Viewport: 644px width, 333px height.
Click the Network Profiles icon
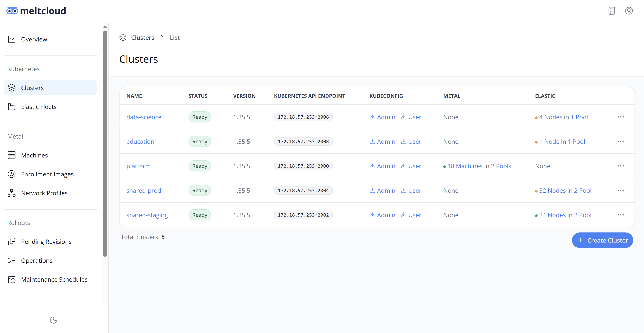[12, 193]
